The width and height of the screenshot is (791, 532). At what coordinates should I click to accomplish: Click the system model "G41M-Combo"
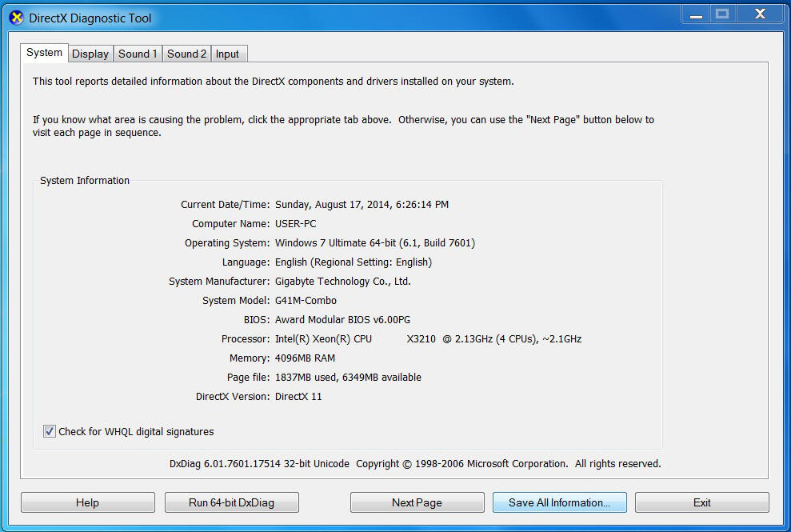tap(306, 300)
